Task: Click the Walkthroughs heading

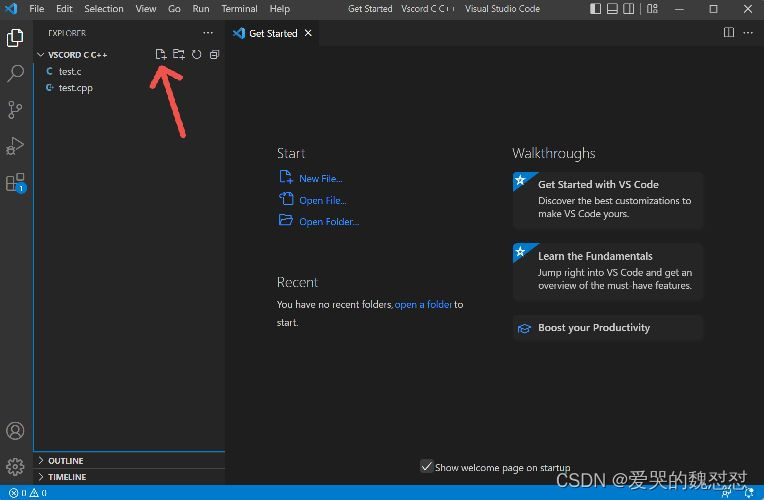Action: pyautogui.click(x=554, y=154)
